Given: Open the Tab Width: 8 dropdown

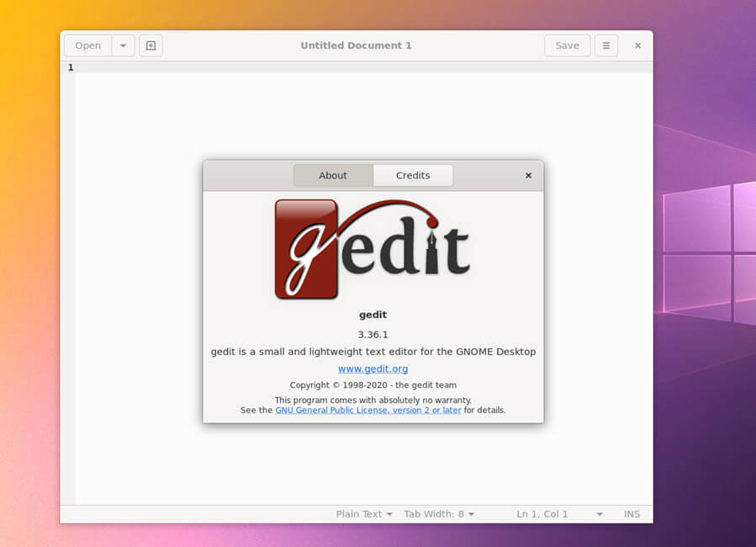Looking at the screenshot, I should 439,514.
